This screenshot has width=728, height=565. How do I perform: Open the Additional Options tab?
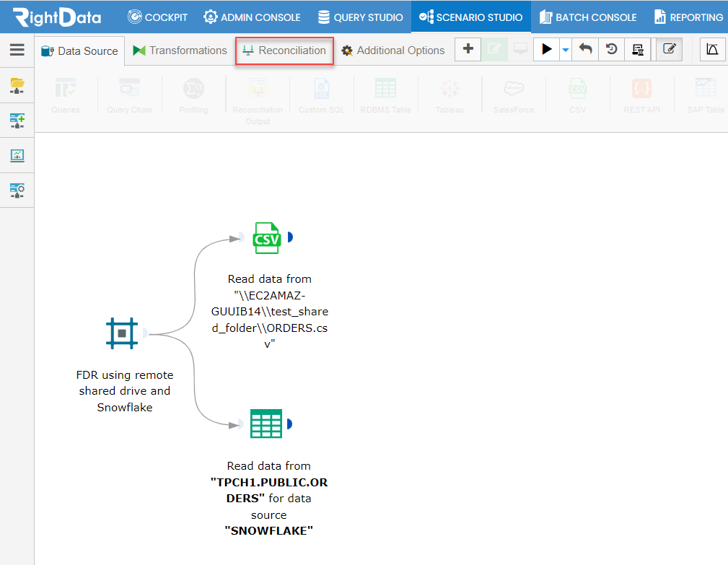coord(393,50)
